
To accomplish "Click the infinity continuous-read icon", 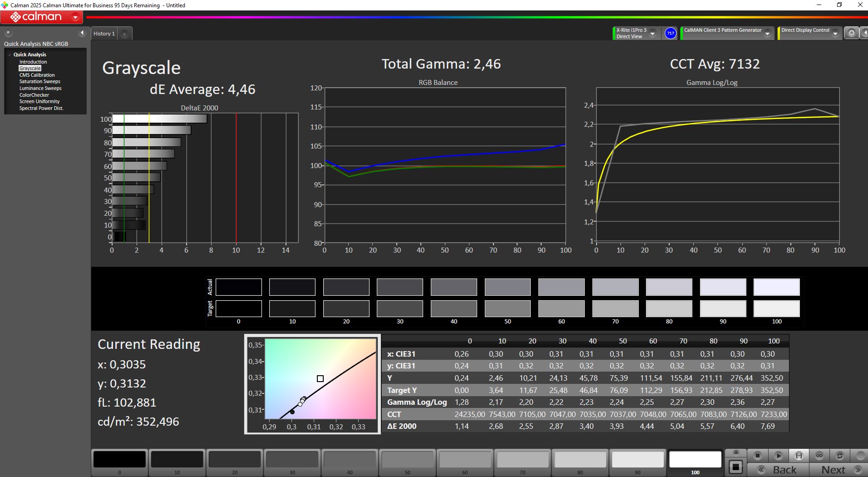I will click(819, 456).
